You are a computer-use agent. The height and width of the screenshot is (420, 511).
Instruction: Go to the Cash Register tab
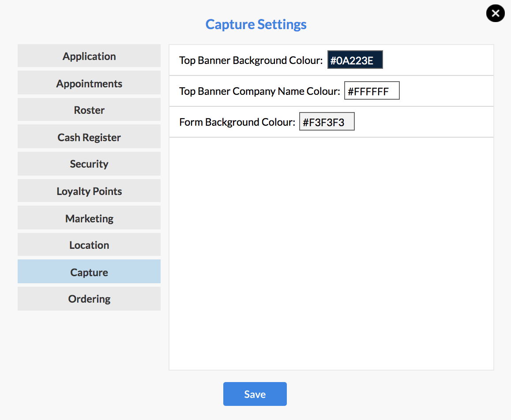point(89,137)
